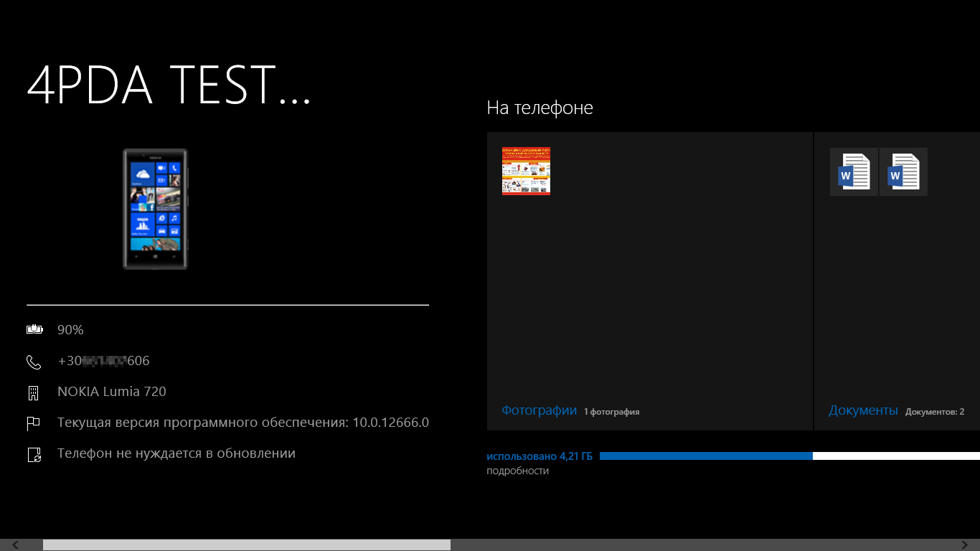Click the storage usage progress bar
This screenshot has width=980, height=551.
point(790,456)
